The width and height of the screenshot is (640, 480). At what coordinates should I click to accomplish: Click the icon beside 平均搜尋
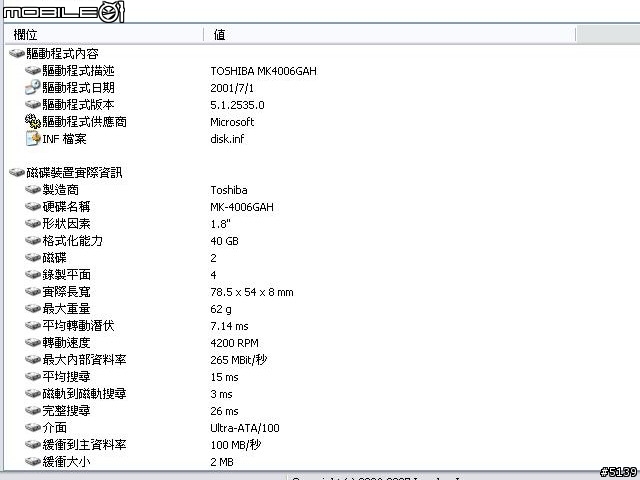33,376
